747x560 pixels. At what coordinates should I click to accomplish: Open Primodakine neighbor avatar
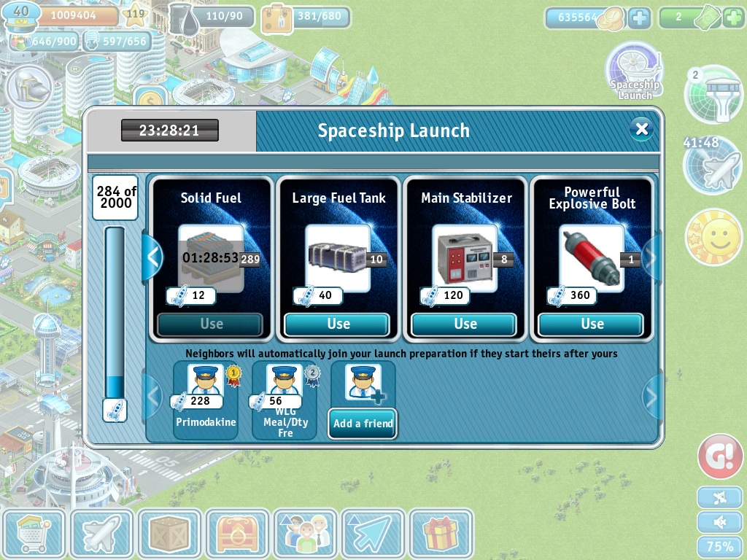point(205,381)
